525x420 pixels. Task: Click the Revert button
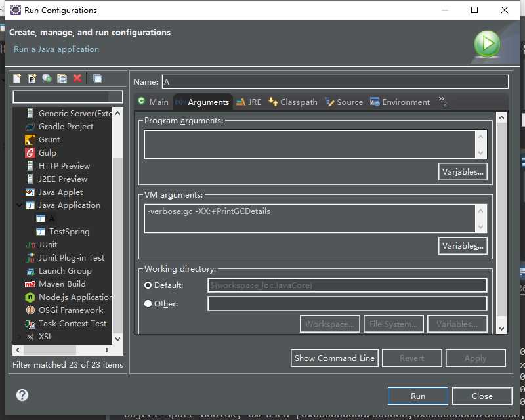click(412, 358)
